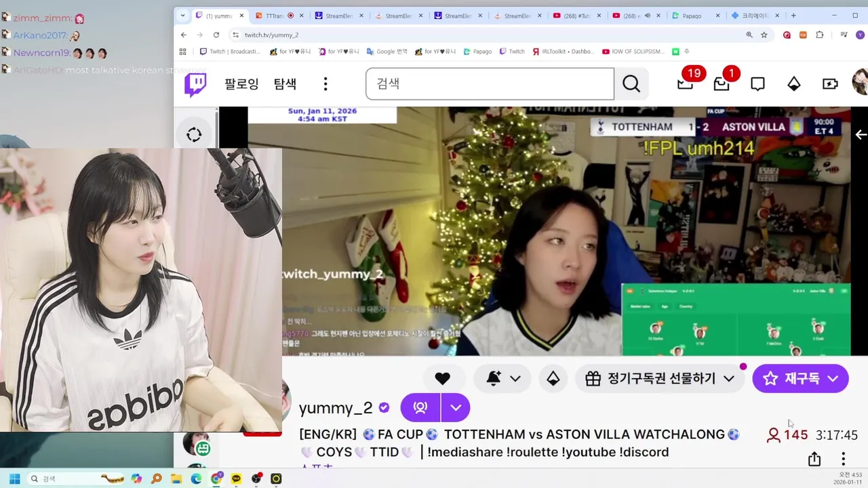Toggle the follow heart for yummy_2
Image resolution: width=868 pixels, height=488 pixels.
443,379
